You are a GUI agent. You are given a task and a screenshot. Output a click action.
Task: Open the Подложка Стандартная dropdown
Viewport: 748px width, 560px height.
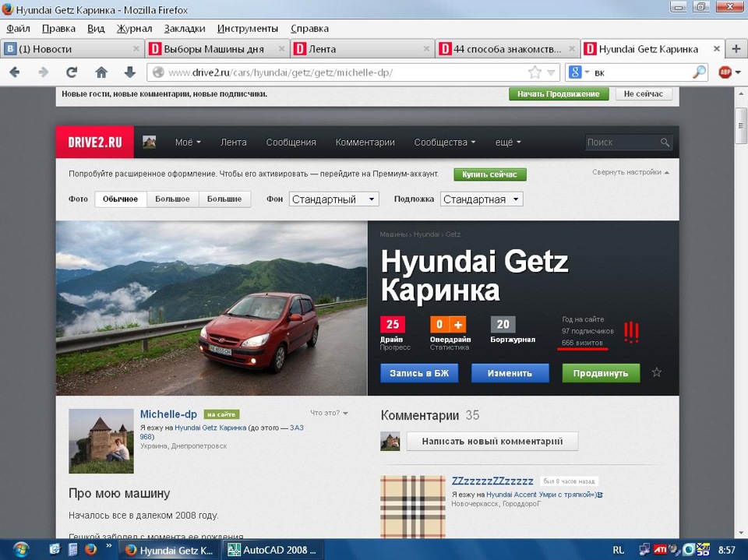pos(482,199)
